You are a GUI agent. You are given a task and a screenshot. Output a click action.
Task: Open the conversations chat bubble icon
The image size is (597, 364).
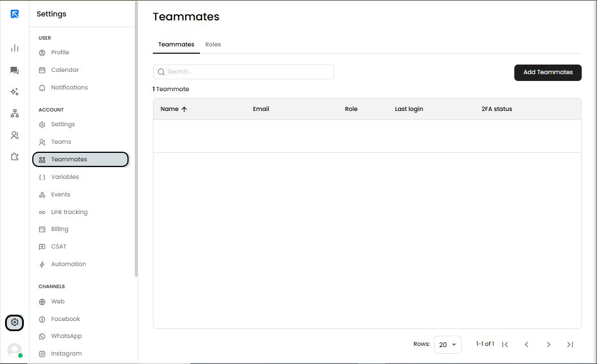tap(15, 70)
